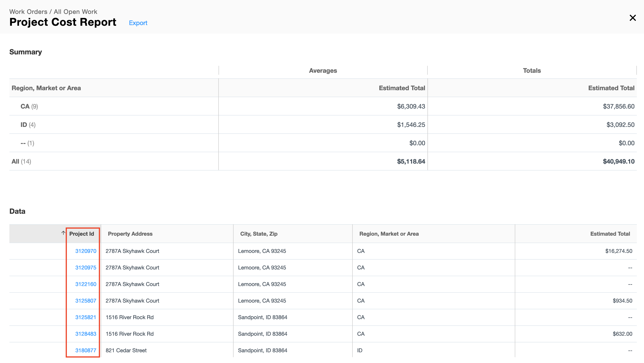Expand the ID (4) summary row
Screen dimensions: 644x363
pyautogui.click(x=28, y=125)
